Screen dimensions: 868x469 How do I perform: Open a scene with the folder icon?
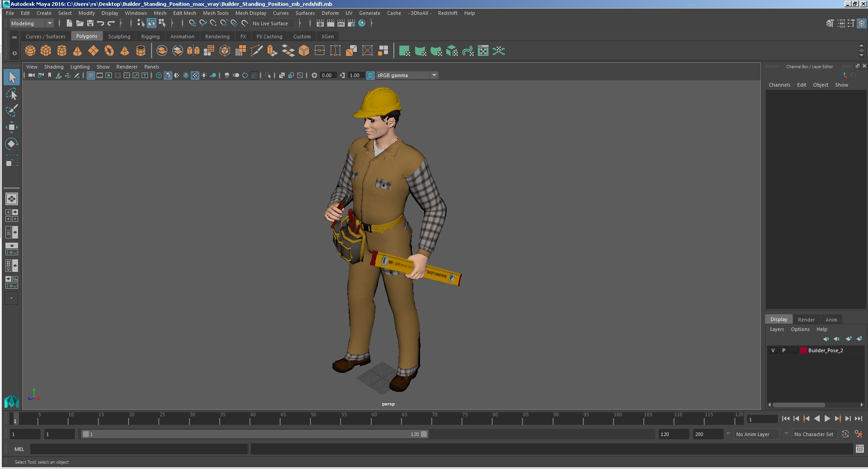coord(79,23)
